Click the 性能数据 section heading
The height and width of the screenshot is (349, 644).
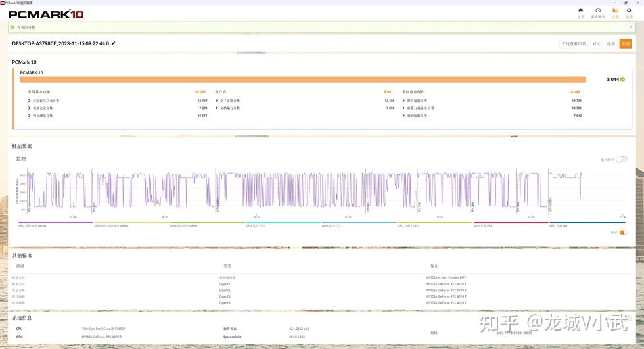22,146
